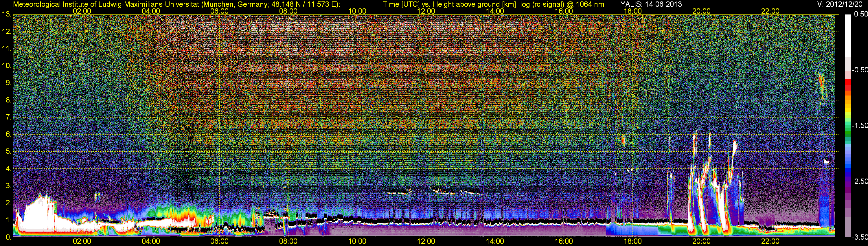This screenshot has width=868, height=246.
Task: Click the YALIS: 14-06-2013 date label
Action: 651,4
